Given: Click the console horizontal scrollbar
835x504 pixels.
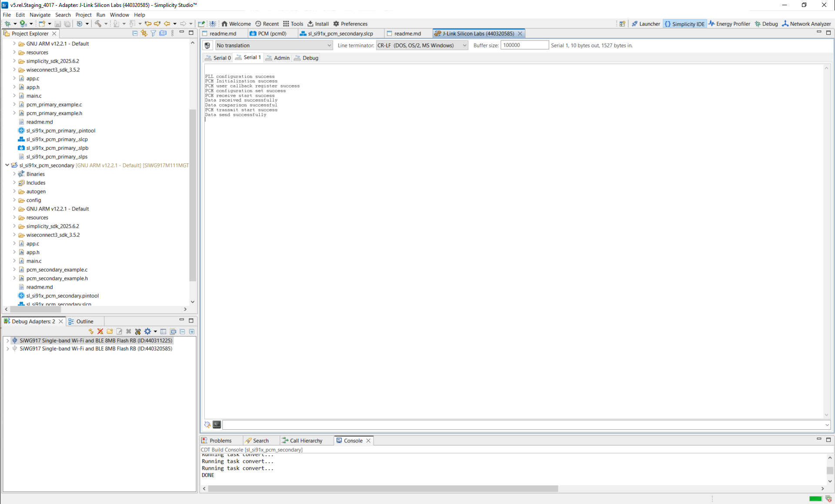Looking at the screenshot, I should click(383, 489).
